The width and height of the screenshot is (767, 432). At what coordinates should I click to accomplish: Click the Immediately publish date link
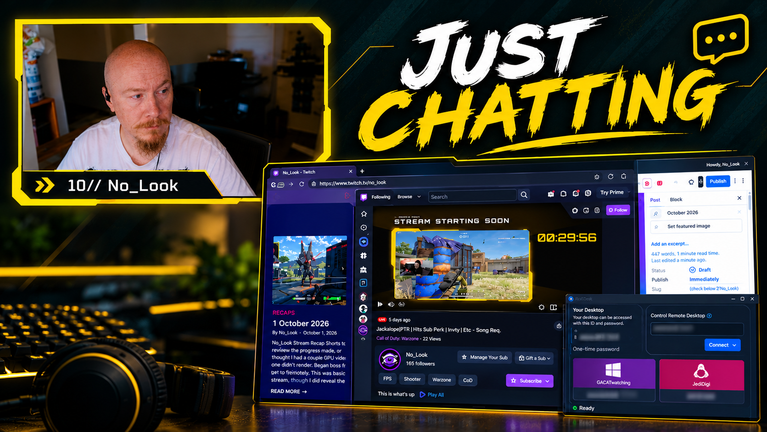click(x=704, y=279)
